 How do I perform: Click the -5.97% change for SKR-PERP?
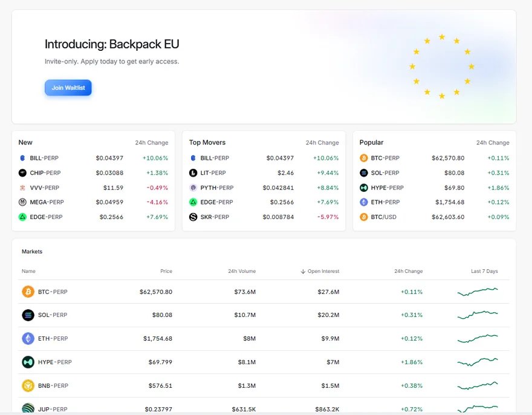click(x=328, y=217)
